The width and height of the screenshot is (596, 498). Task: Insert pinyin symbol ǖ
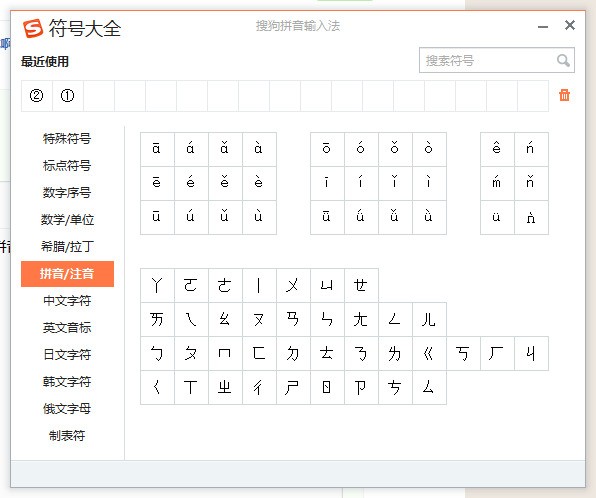point(327,217)
